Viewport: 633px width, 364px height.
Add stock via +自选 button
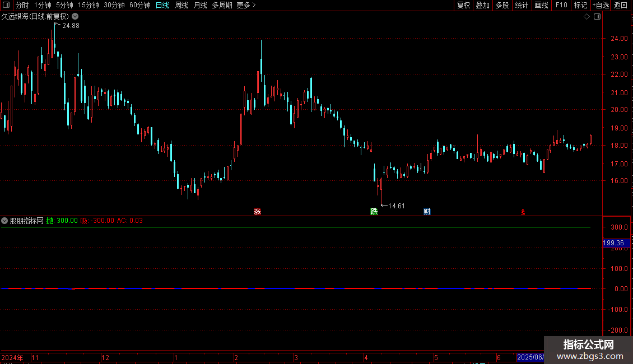pos(601,5)
